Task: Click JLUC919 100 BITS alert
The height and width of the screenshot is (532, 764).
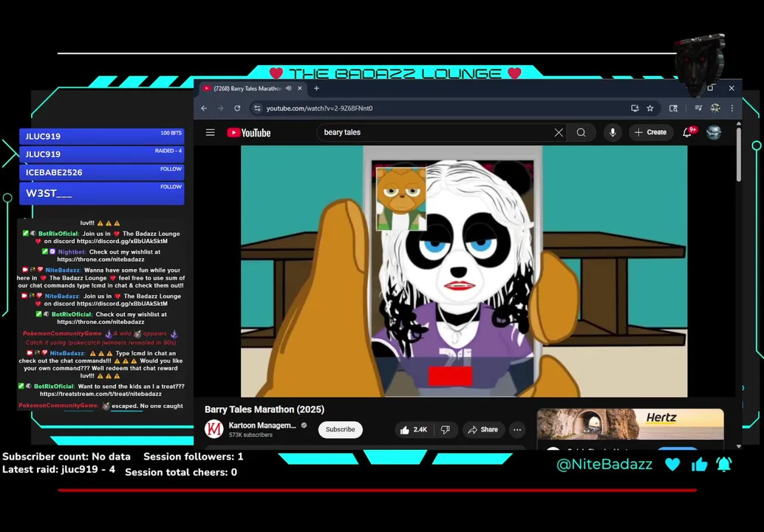Action: point(101,137)
